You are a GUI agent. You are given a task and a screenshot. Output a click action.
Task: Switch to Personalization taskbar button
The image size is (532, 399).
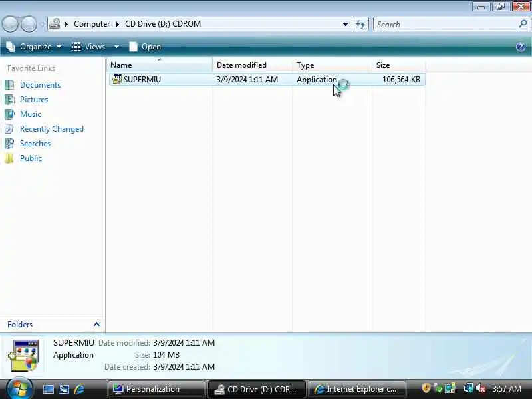coord(156,389)
